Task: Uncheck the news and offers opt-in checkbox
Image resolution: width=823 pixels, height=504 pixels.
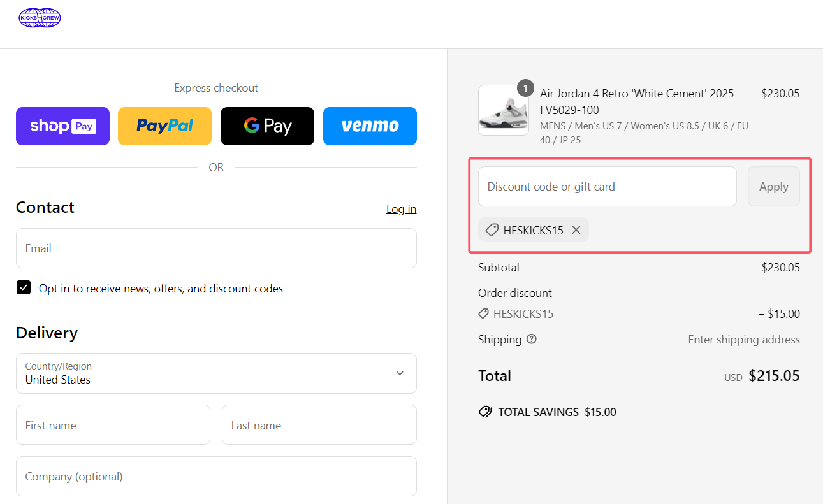Action: tap(24, 288)
